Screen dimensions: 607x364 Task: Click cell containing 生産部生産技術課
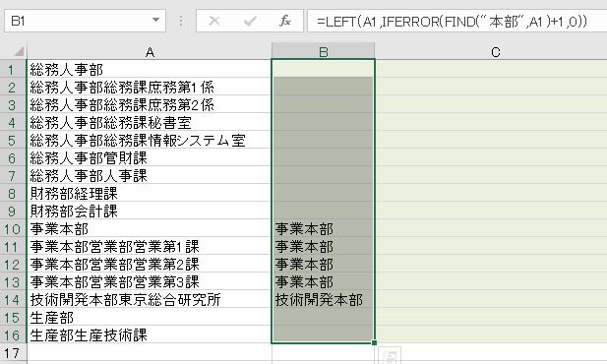point(150,334)
